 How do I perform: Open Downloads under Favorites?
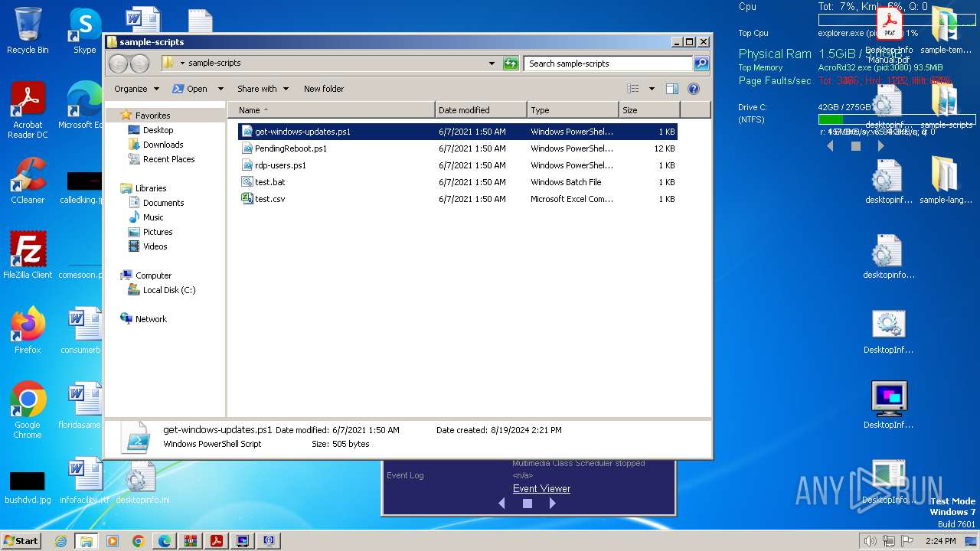click(x=163, y=145)
